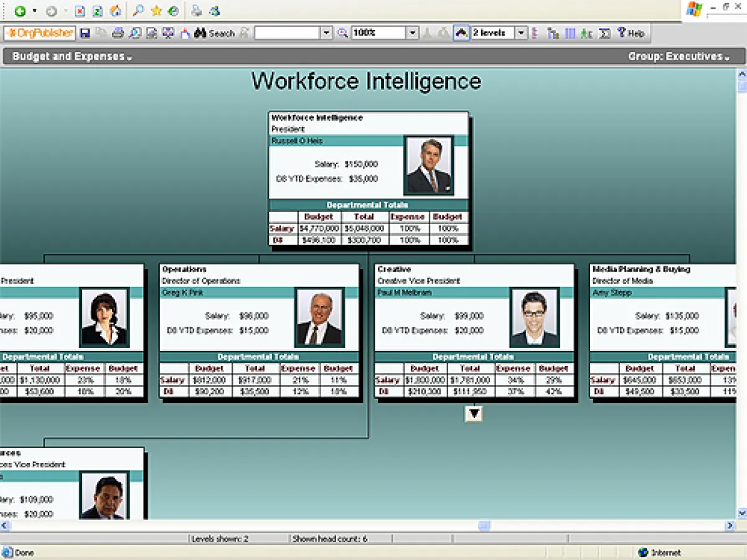The width and height of the screenshot is (747, 560).
Task: Click the magnifier zoom icon beside 100%
Action: click(342, 33)
